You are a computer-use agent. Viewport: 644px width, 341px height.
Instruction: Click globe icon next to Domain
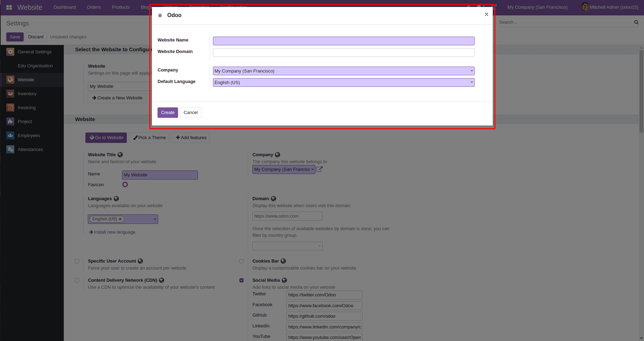pyautogui.click(x=274, y=199)
